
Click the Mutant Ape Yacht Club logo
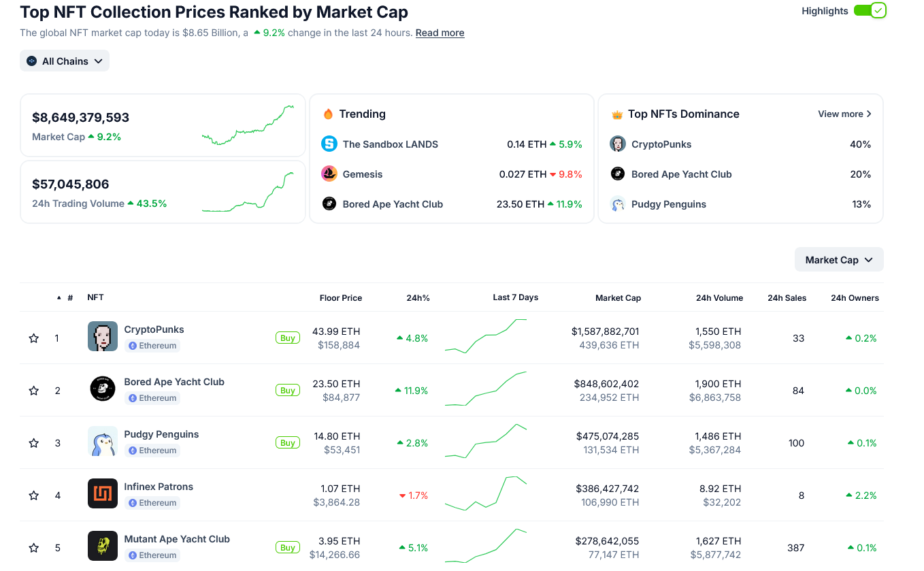103,546
